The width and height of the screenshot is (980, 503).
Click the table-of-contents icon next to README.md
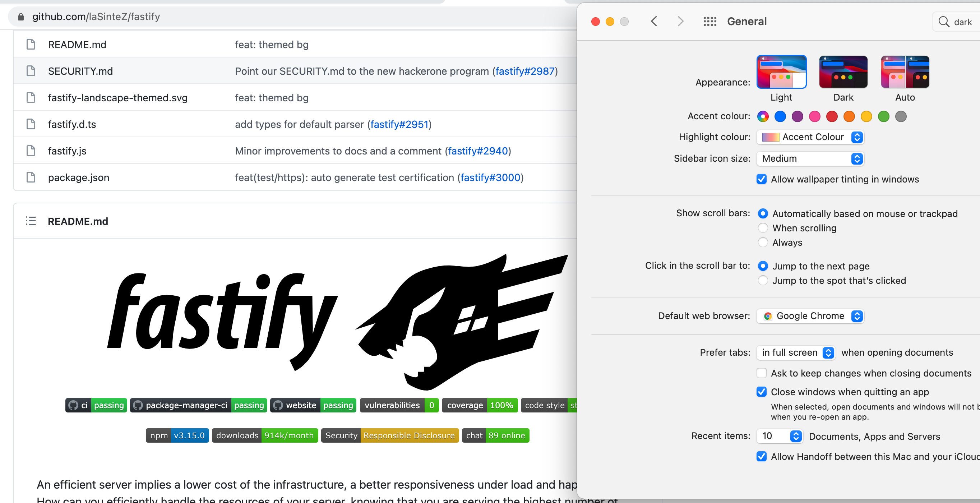coord(31,220)
